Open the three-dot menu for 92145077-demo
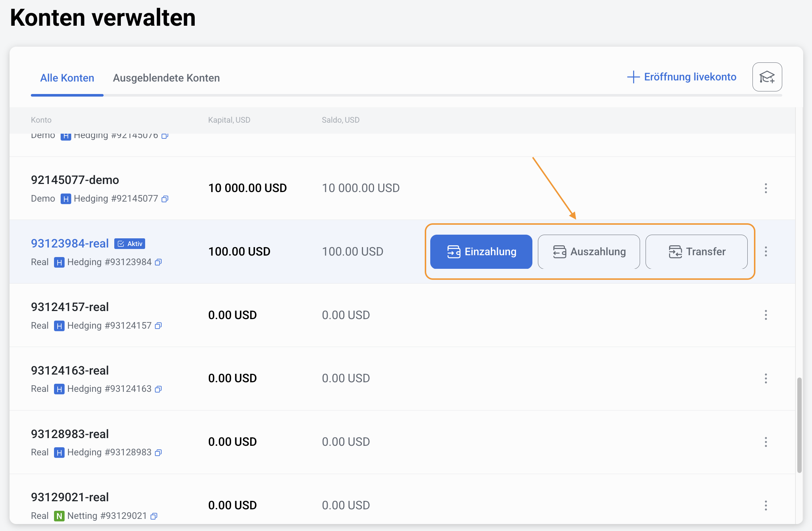Viewport: 812px width, 531px height. [766, 188]
